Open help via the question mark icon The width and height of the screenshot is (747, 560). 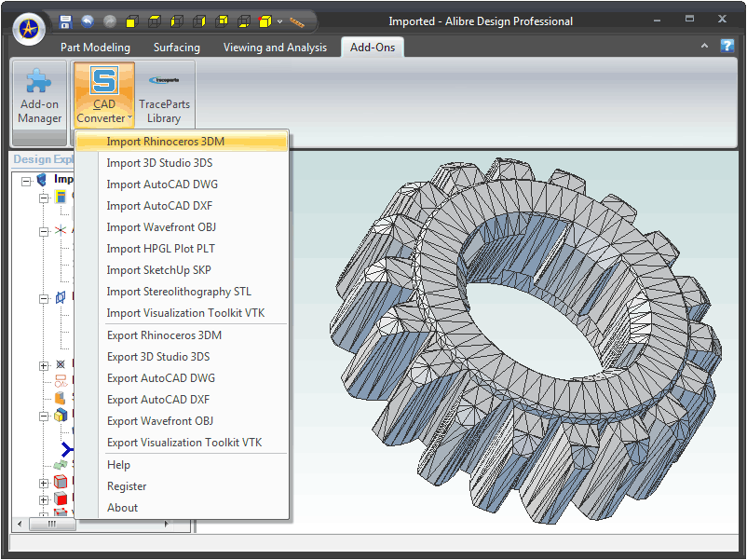point(727,46)
